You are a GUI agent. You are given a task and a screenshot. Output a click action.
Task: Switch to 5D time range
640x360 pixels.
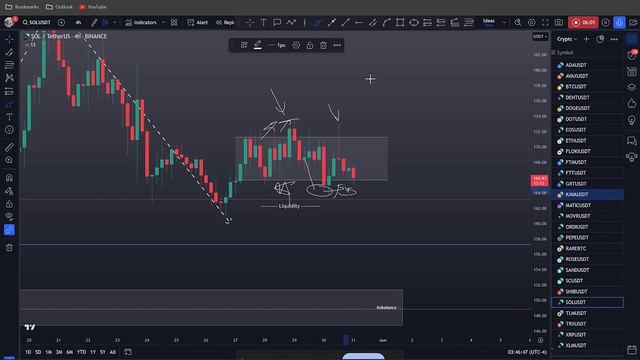click(x=38, y=352)
